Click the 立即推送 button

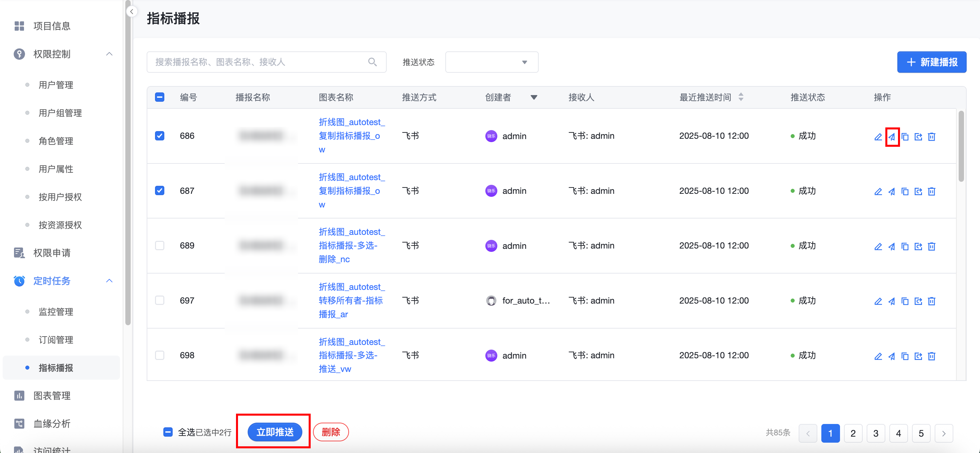pyautogui.click(x=275, y=432)
